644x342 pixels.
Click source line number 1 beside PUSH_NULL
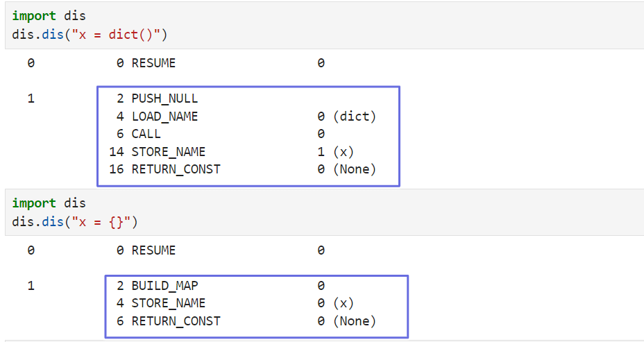(31, 99)
